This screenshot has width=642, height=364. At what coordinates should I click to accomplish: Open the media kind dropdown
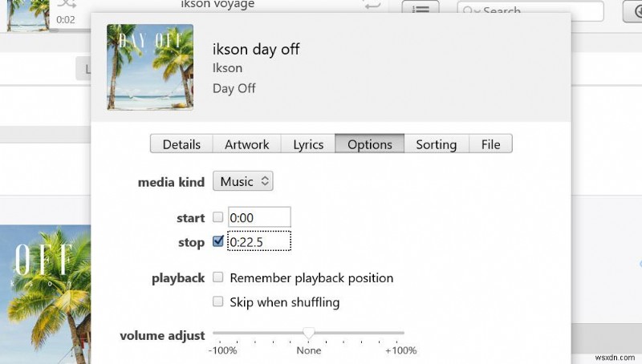point(243,181)
